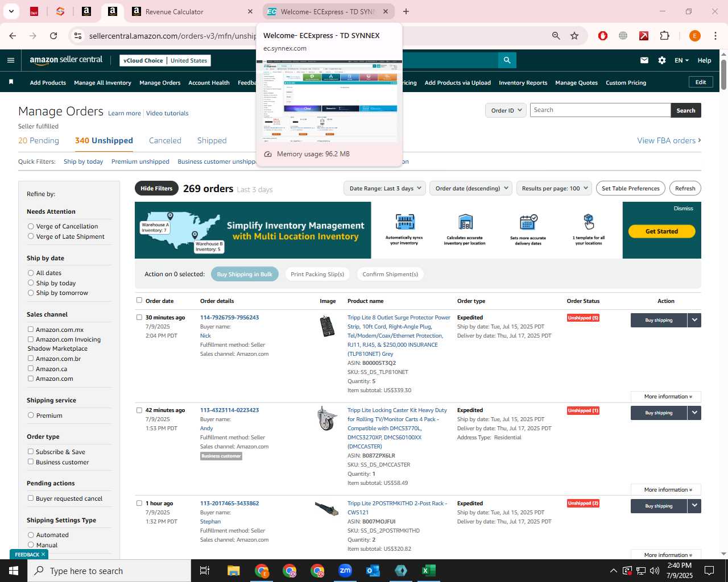
Task: Click the Windows taskbar search box
Action: (x=109, y=571)
